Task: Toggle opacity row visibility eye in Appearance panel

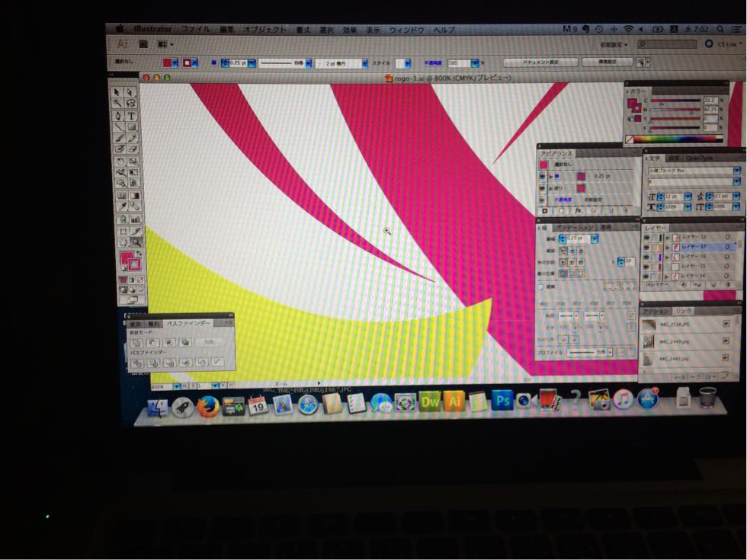Action: [x=543, y=199]
